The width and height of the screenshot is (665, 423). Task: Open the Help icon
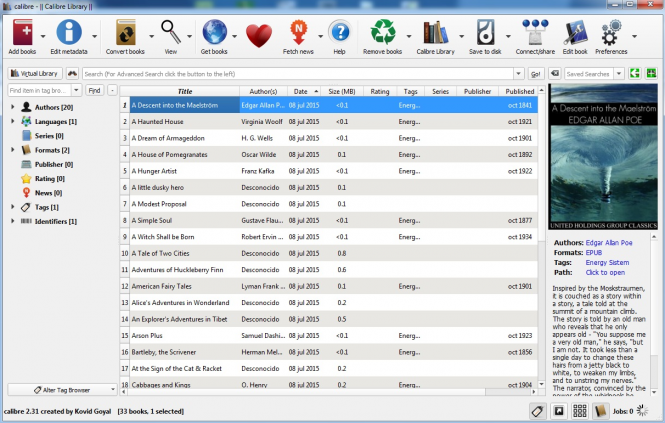[340, 32]
